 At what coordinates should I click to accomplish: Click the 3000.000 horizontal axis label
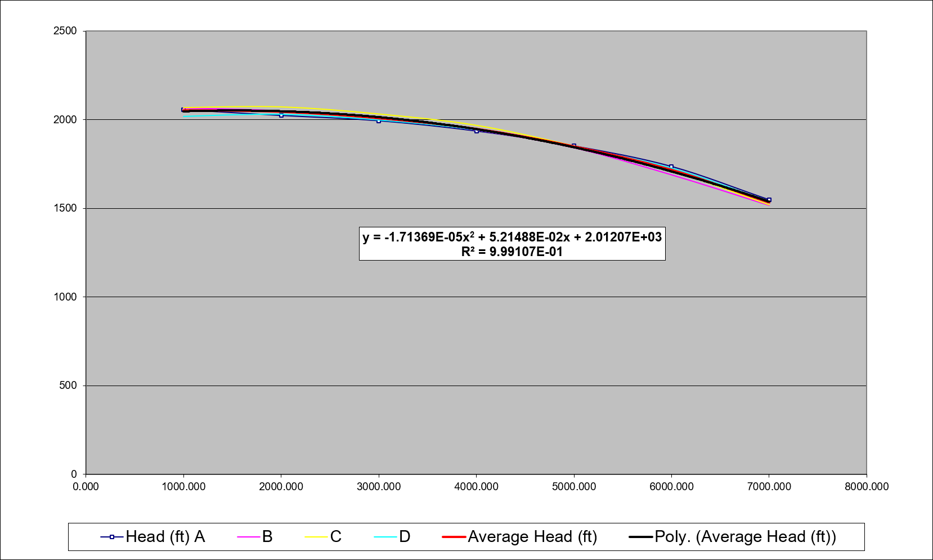pos(379,487)
